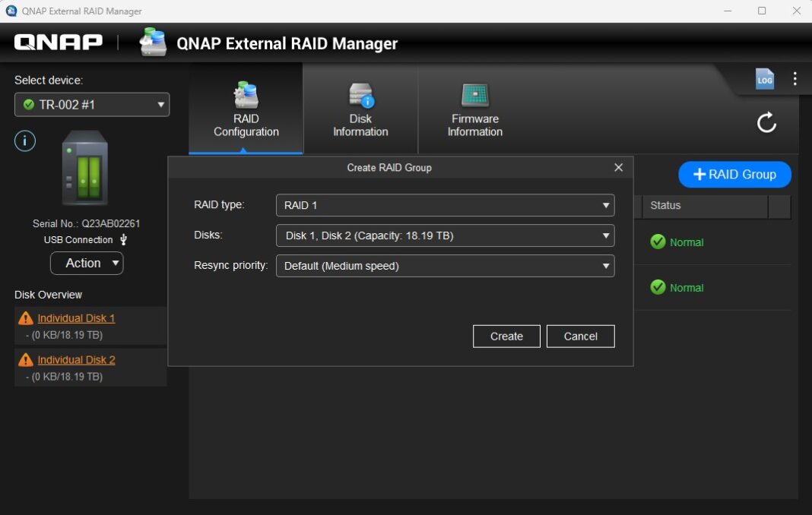
Task: Open the Individual Disk 2 link
Action: 76,359
